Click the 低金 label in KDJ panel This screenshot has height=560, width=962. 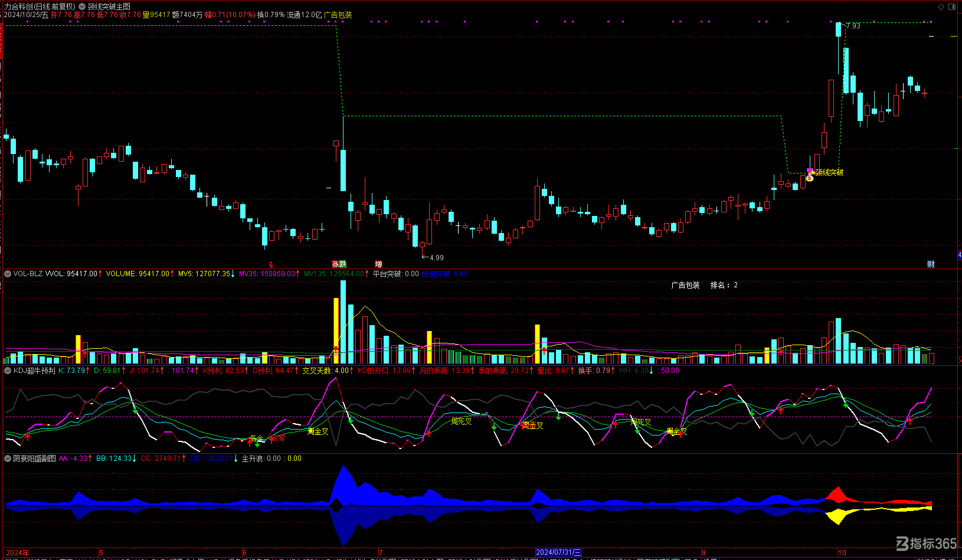tap(257, 438)
